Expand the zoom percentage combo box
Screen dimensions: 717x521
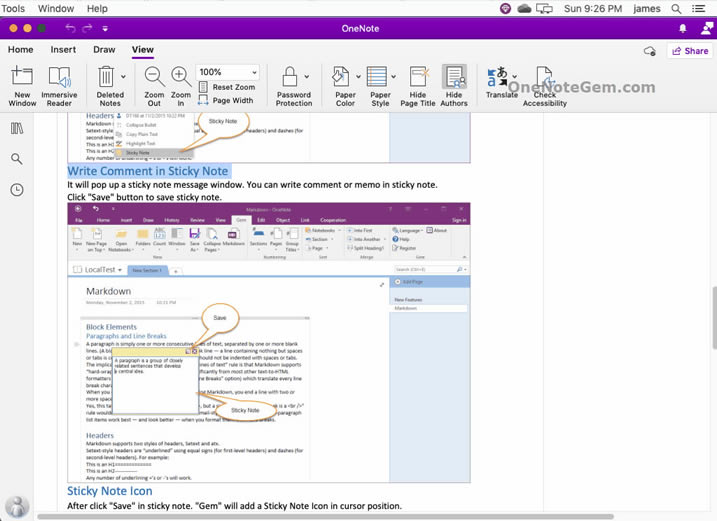[254, 73]
